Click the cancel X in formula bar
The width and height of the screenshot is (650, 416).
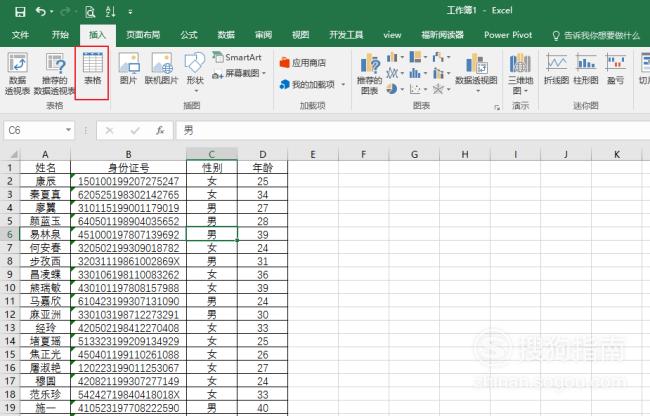pos(109,131)
